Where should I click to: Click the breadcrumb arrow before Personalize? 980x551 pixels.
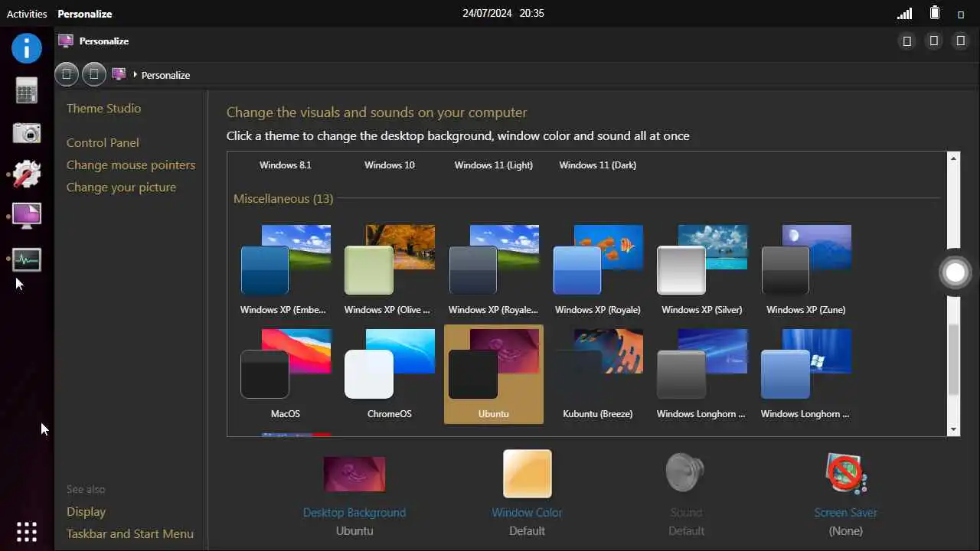(135, 74)
